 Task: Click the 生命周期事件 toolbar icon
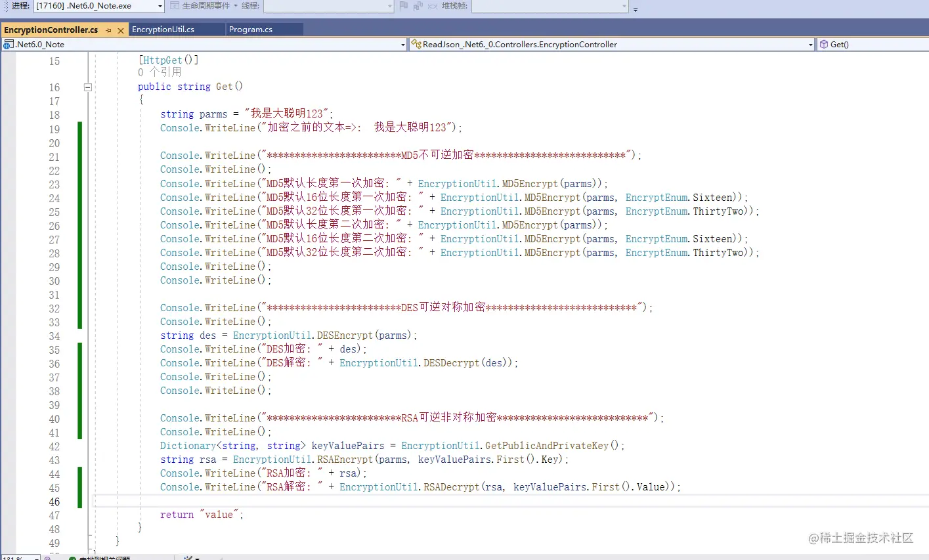point(175,6)
